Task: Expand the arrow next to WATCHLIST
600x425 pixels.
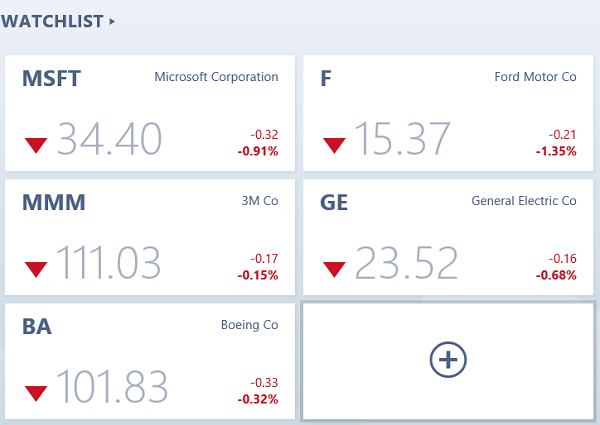Action: 112,21
